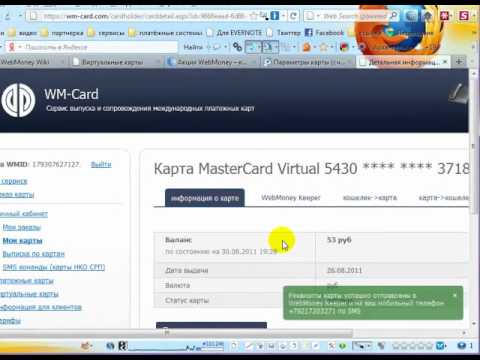Open the Твиттер bookmark
Screen dimensions: 480x360
284,33
